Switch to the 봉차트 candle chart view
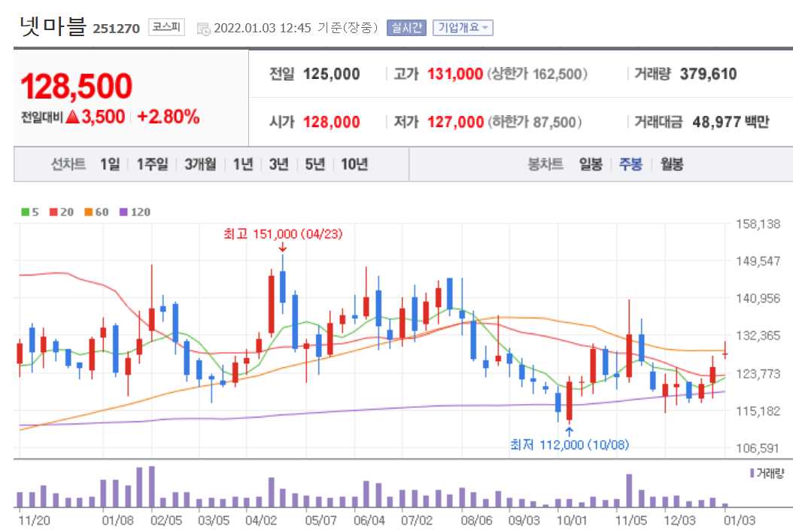The width and height of the screenshot is (793, 532). click(x=547, y=164)
